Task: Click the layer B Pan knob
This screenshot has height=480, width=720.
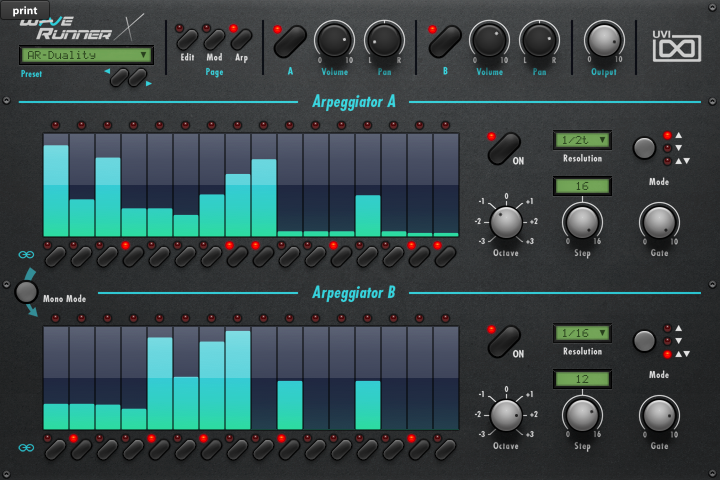Action: pos(539,41)
